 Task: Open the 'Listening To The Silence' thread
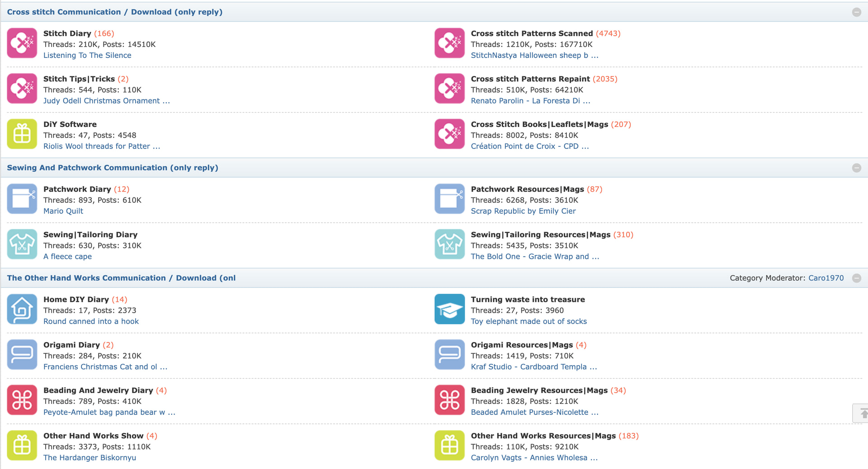(87, 56)
